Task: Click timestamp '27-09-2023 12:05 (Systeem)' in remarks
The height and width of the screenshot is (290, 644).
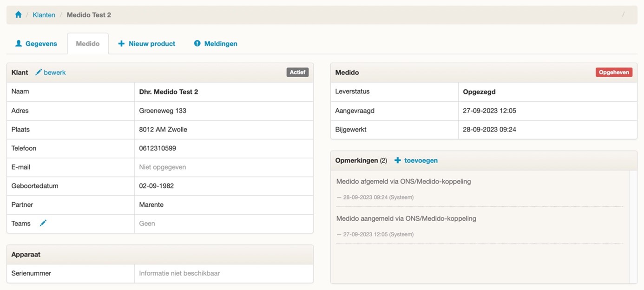Action: pyautogui.click(x=378, y=235)
